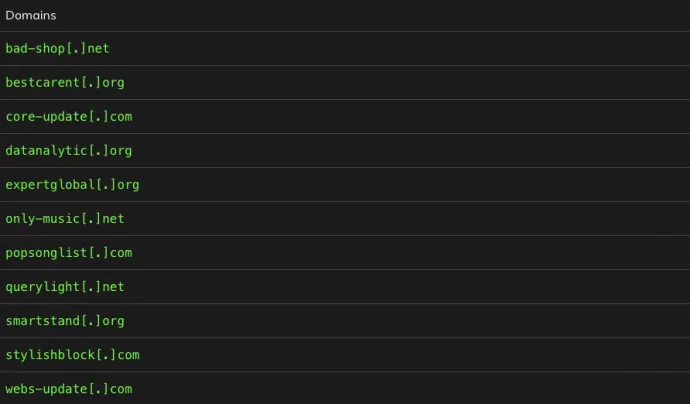Image resolution: width=690 pixels, height=404 pixels.
Task: Click the only-music[.]net domain text
Action: tap(65, 219)
